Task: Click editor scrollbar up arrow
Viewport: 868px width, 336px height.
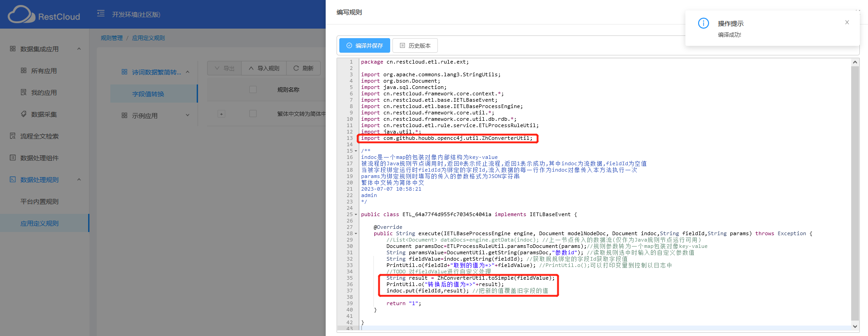Action: click(855, 62)
